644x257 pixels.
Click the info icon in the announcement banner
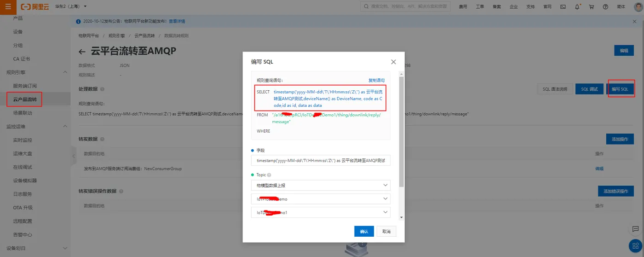(78, 21)
